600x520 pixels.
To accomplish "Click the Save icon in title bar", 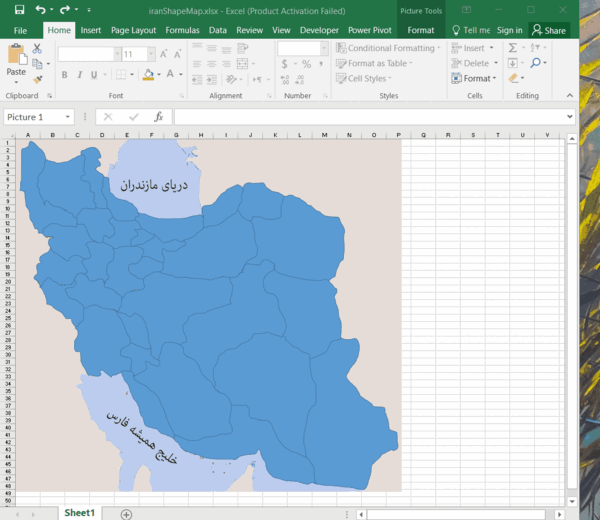I will (19, 10).
